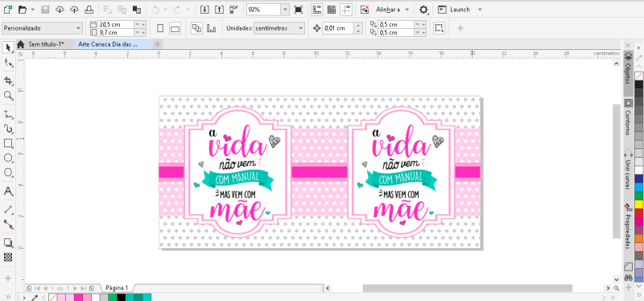
Task: Click the Print icon
Action: pyautogui.click(x=89, y=9)
